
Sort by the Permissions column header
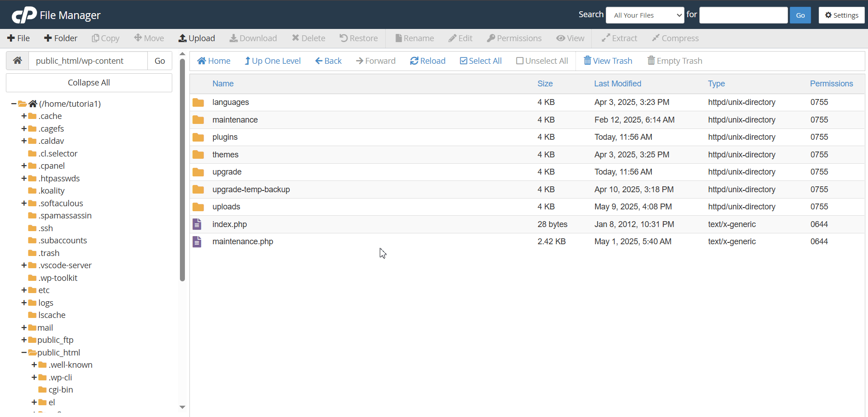[831, 84]
